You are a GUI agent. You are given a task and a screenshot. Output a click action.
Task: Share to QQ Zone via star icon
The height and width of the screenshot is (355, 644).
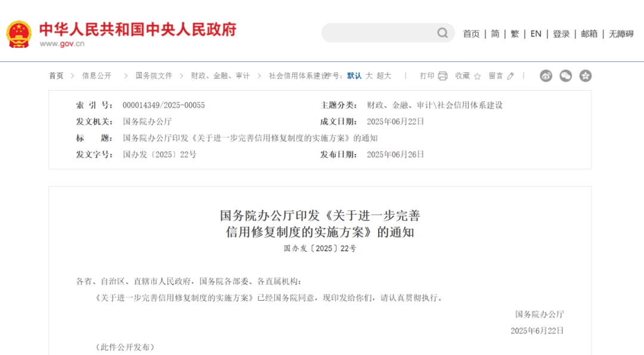tap(586, 76)
